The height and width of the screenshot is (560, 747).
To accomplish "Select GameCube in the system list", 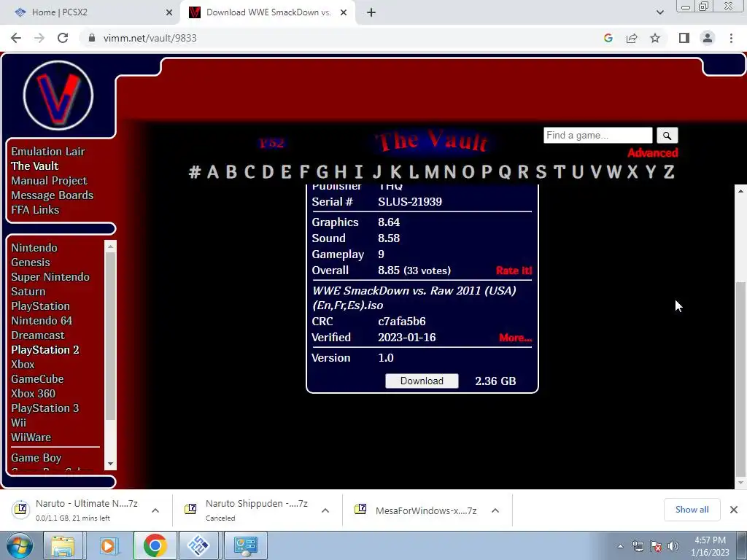I will tap(38, 379).
